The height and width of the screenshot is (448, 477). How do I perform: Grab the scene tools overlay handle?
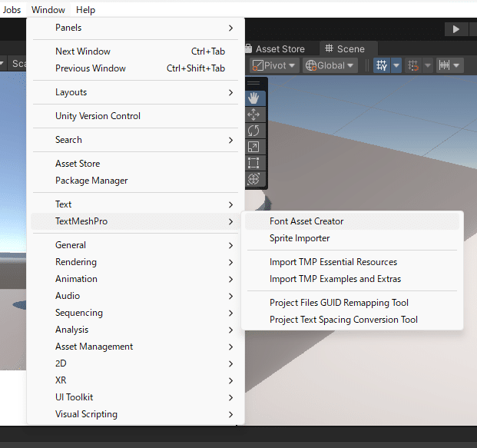(x=253, y=83)
